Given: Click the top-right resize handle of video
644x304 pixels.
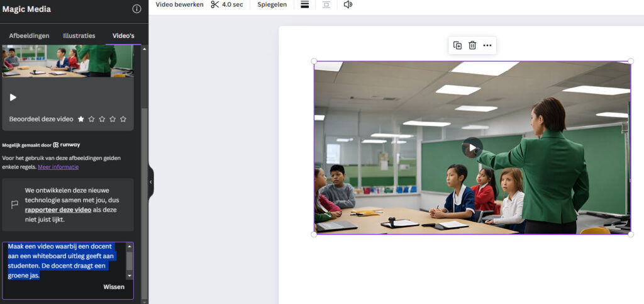Looking at the screenshot, I should (x=631, y=61).
